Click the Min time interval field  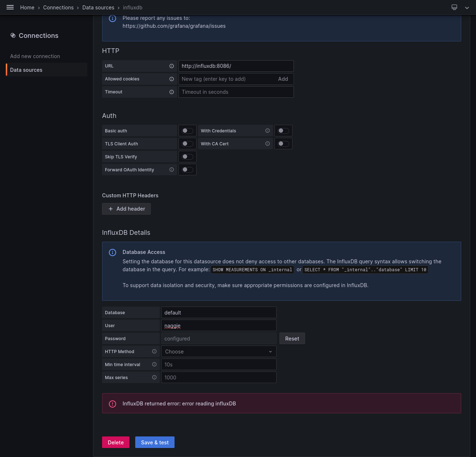(x=219, y=365)
